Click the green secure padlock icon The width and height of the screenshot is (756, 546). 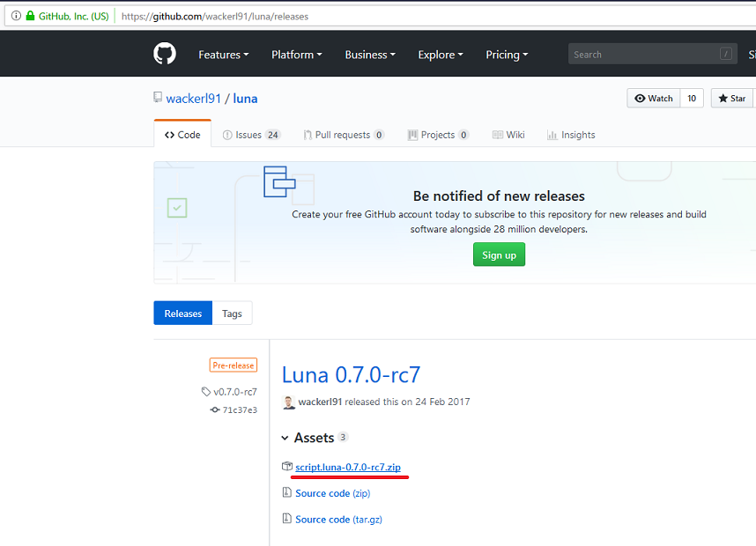tap(30, 16)
